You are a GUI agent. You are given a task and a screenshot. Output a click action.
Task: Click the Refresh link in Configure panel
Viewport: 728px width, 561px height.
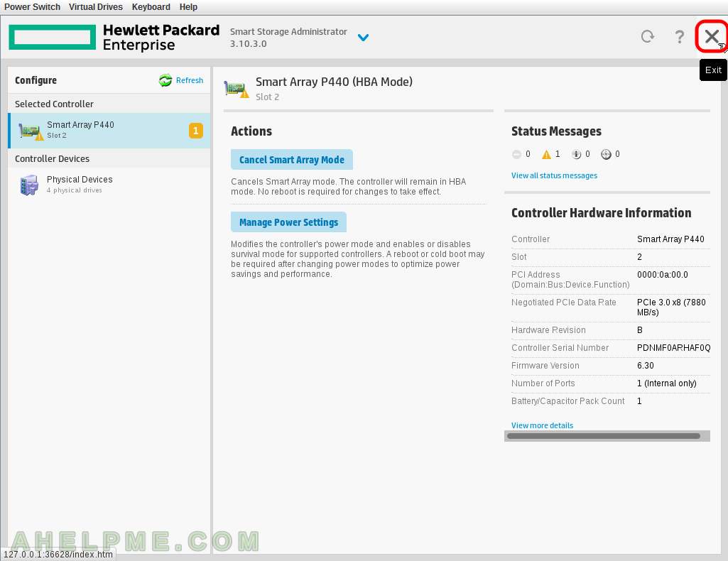point(190,80)
